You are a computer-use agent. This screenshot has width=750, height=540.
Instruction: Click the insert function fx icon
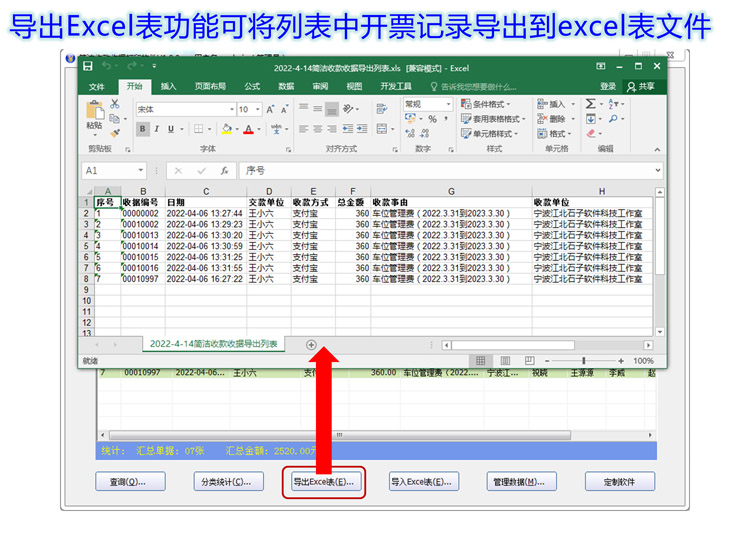pyautogui.click(x=225, y=171)
